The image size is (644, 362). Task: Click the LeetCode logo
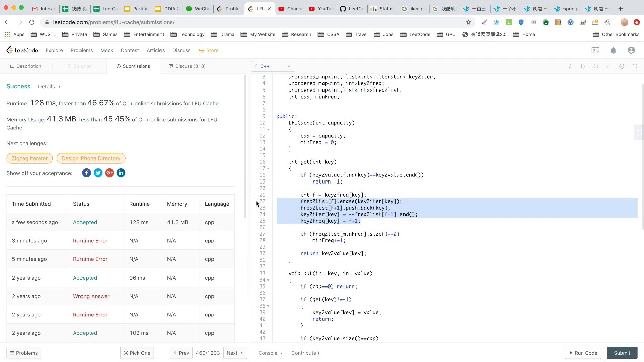click(x=22, y=50)
